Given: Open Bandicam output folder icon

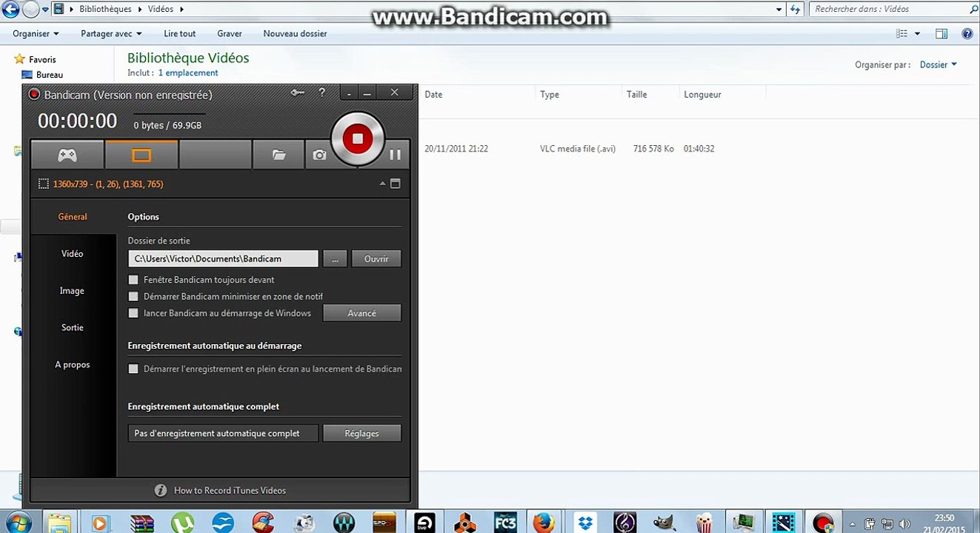Looking at the screenshot, I should tap(279, 155).
